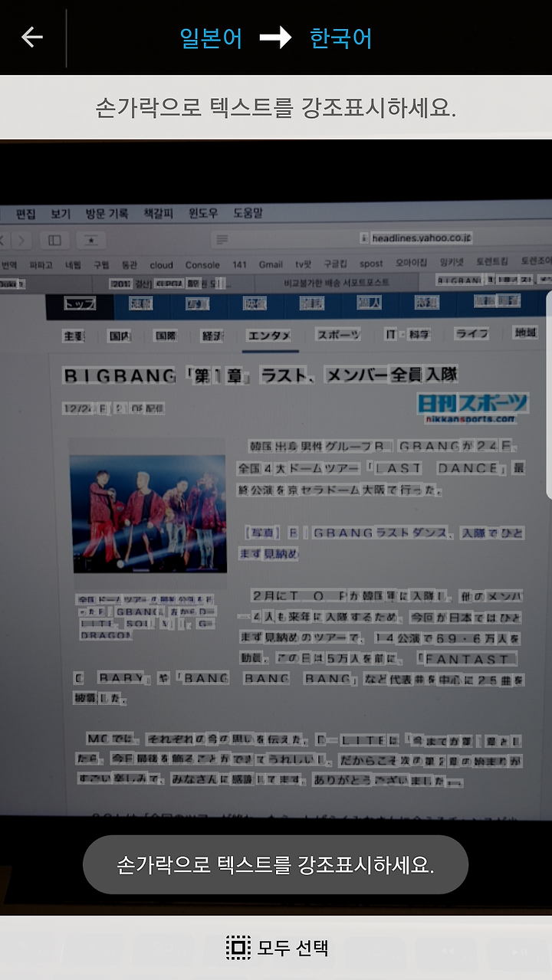Open the 번역 bookmark
The height and width of the screenshot is (980, 552).
coord(9,265)
